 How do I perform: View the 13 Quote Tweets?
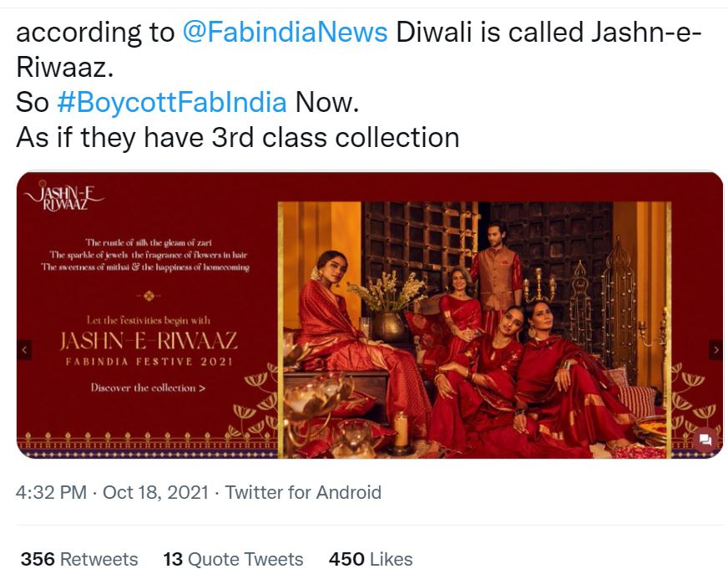click(x=233, y=558)
